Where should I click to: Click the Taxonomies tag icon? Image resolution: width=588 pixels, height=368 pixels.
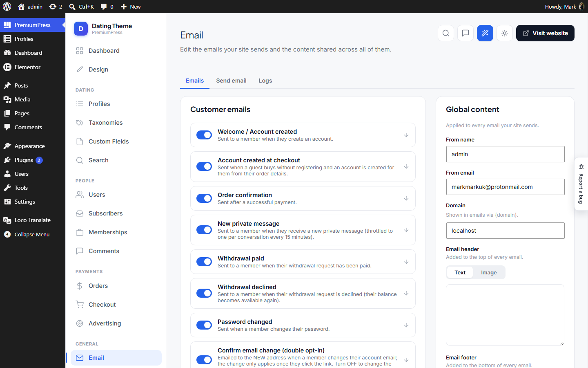(80, 123)
